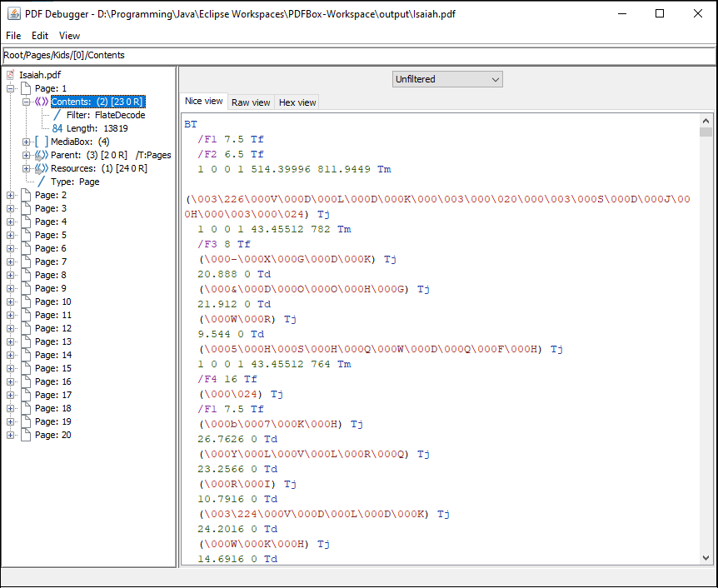Click the Page: 6 page icon
Screen dimensions: 718x588
26,248
